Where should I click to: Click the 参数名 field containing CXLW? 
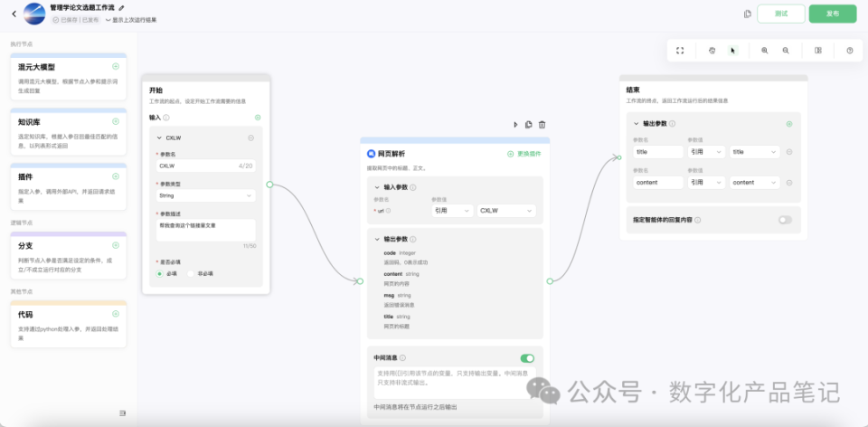(x=206, y=165)
